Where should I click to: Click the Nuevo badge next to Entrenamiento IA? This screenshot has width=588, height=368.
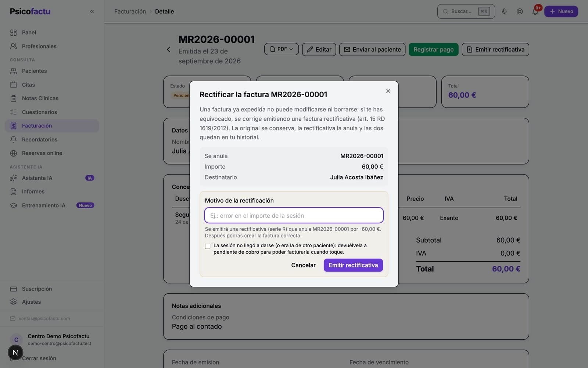point(85,205)
